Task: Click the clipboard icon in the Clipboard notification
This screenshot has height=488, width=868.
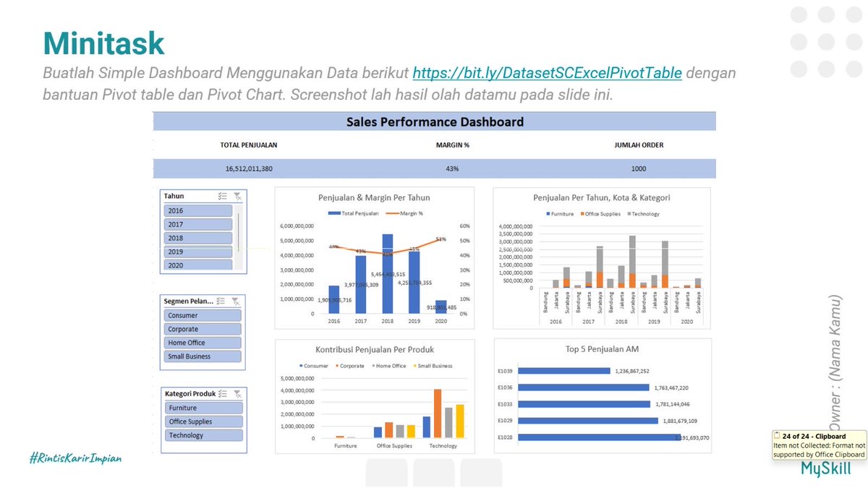Action: click(778, 436)
